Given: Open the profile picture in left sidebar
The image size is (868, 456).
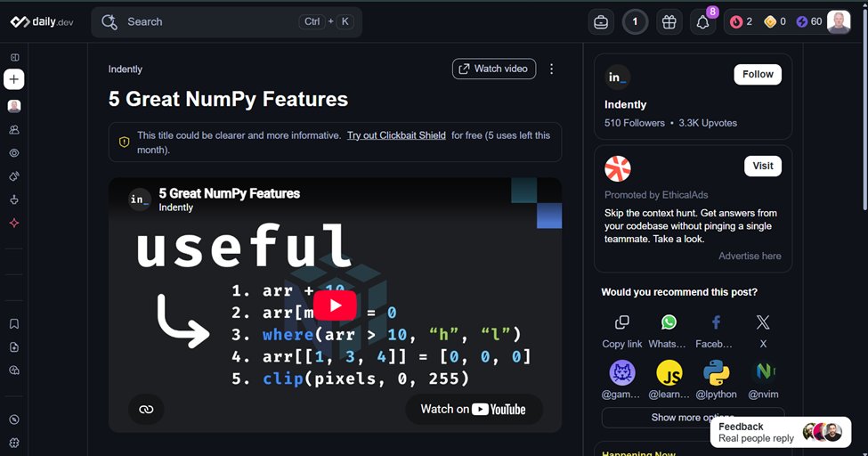Looking at the screenshot, I should [14, 106].
